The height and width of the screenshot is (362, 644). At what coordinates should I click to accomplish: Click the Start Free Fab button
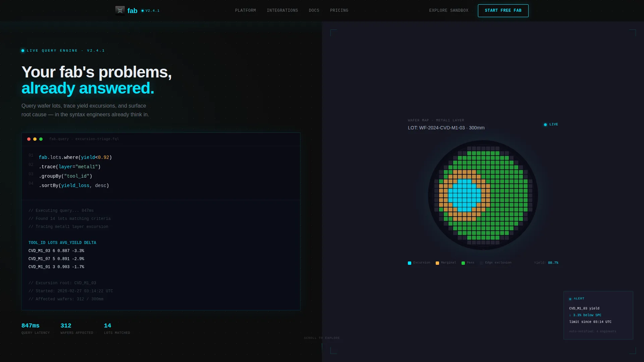503,11
